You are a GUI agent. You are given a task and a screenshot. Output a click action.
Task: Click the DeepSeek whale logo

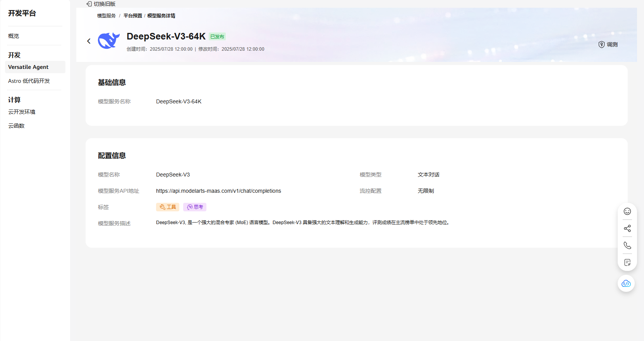coord(108,41)
